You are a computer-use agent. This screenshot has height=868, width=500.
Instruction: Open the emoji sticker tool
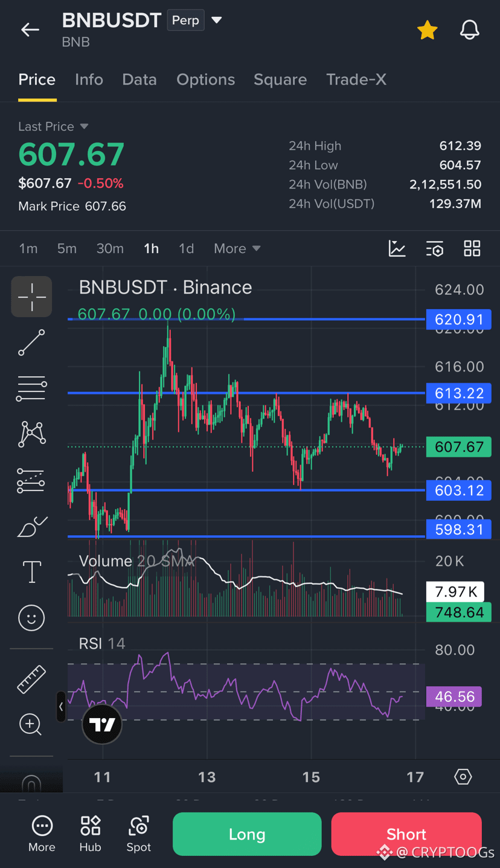(31, 618)
